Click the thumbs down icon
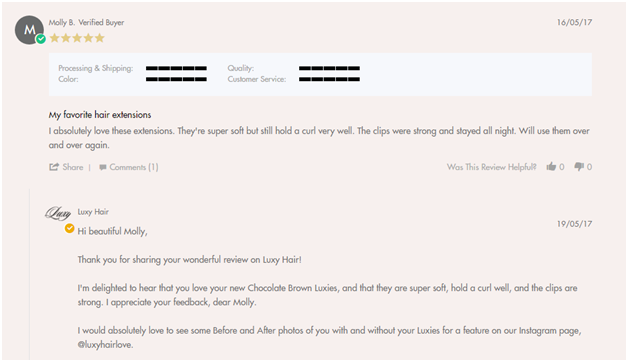628x362 pixels. tap(579, 167)
